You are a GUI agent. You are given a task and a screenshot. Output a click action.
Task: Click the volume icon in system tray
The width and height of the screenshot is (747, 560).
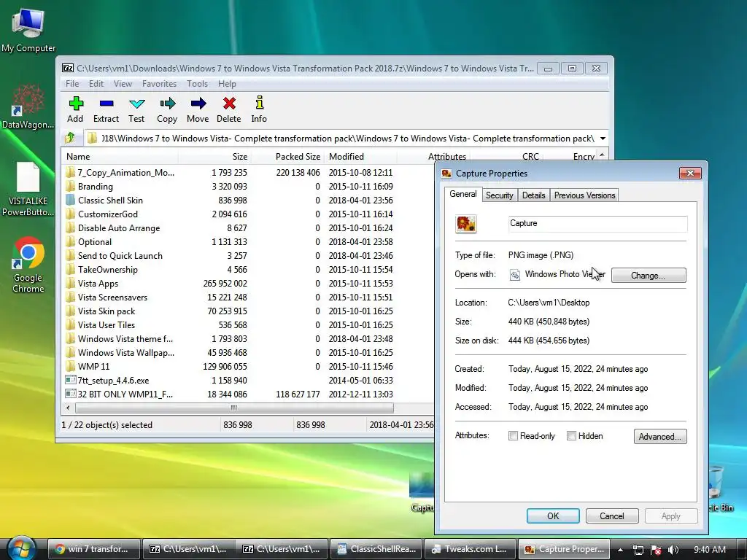click(x=673, y=550)
